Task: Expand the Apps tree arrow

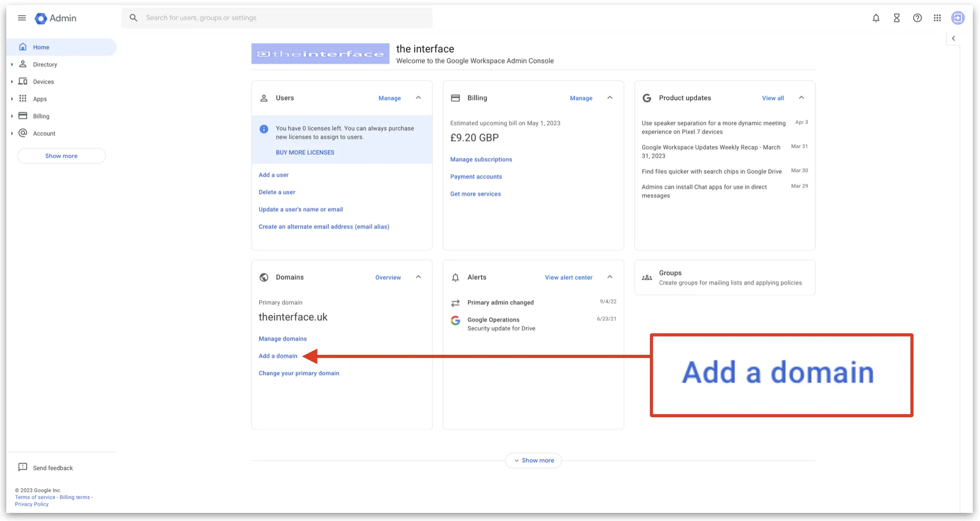Action: coord(12,99)
